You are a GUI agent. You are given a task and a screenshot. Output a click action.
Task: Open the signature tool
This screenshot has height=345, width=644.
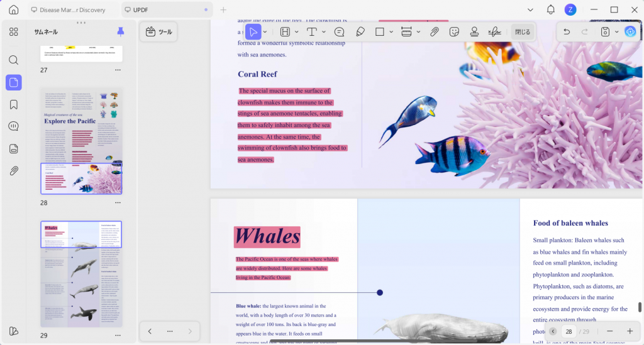(x=494, y=31)
